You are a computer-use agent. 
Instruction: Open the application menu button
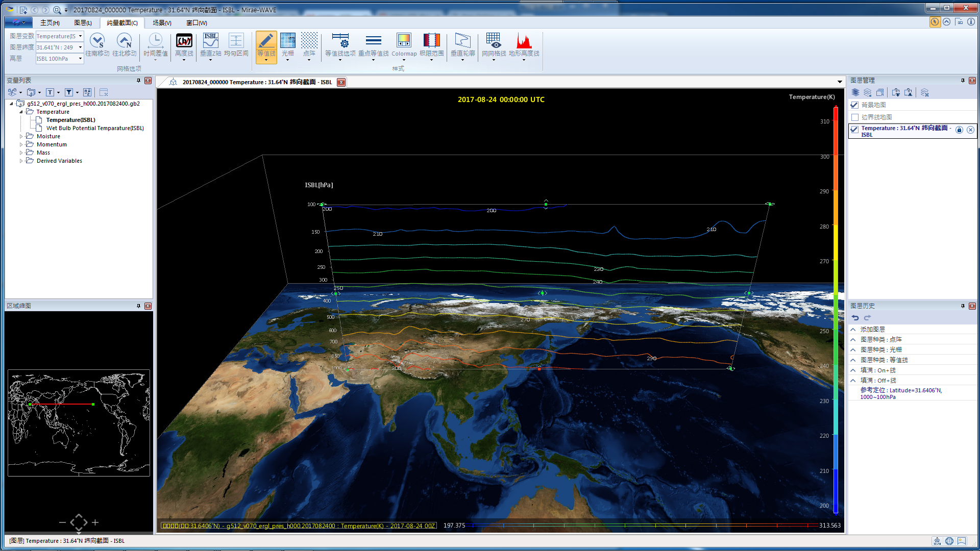point(18,22)
